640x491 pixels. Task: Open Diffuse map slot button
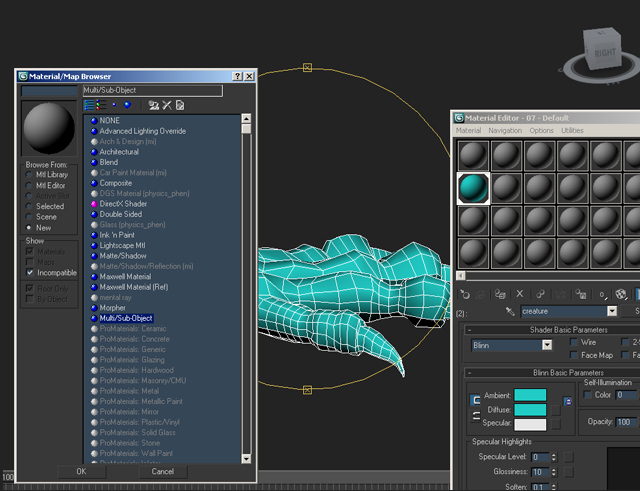[556, 410]
